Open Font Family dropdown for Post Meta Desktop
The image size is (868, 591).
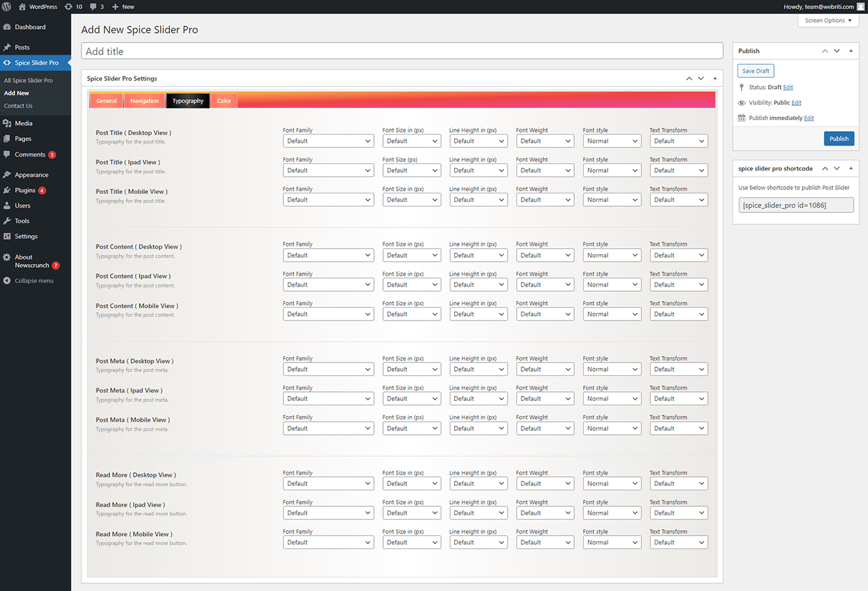328,370
